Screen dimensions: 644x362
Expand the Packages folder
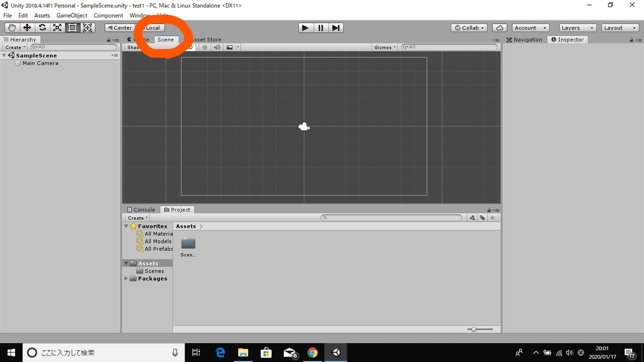127,278
